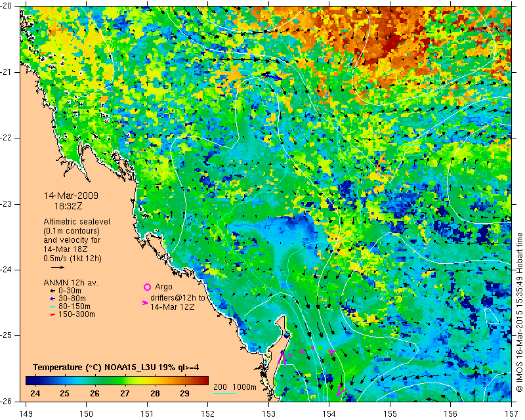Click the 0.5m/s velocity scale arrow
The width and height of the screenshot is (525, 420).
(x=58, y=267)
